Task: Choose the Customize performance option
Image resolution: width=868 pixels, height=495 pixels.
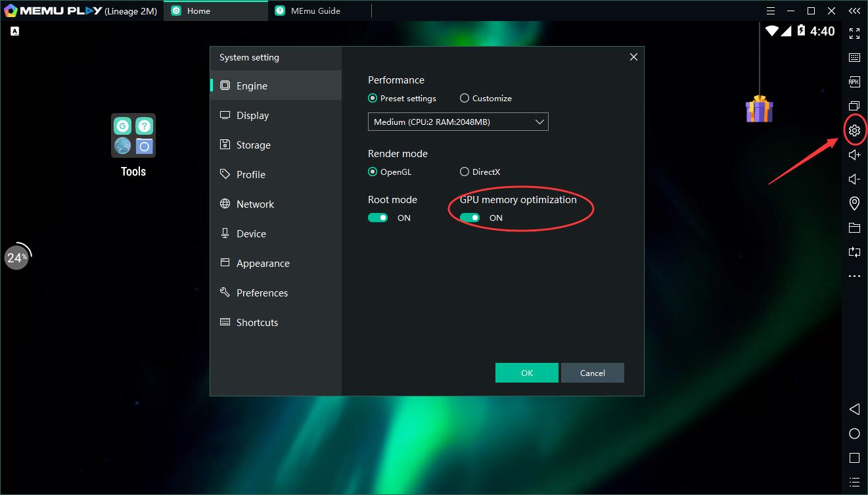Action: pyautogui.click(x=465, y=99)
